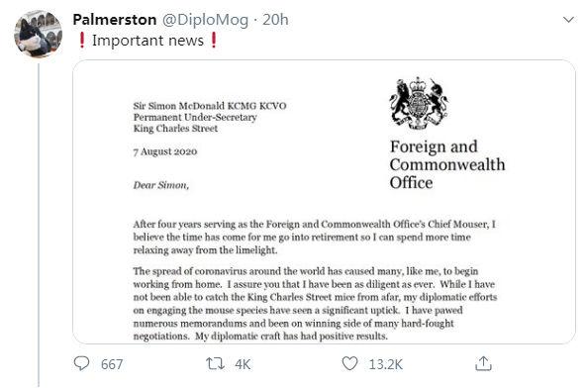Click the 667 replies count
Image resolution: width=588 pixels, height=388 pixels.
click(x=112, y=364)
